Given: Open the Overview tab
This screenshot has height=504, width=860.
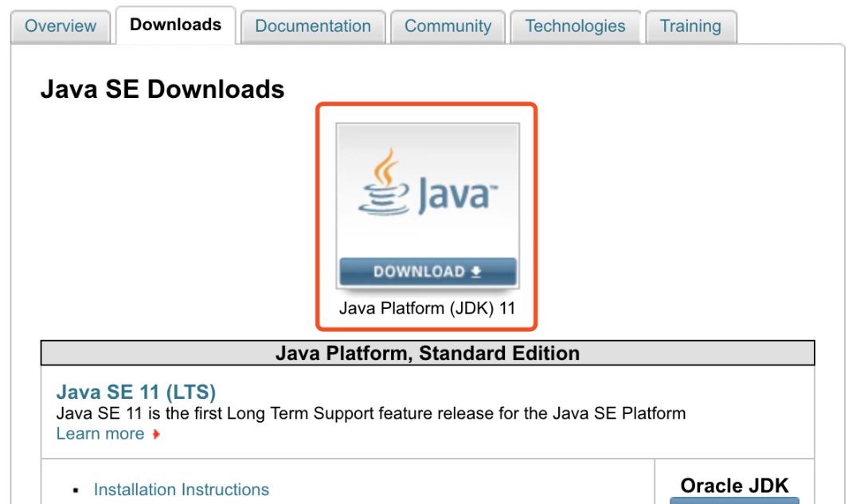Looking at the screenshot, I should 61,26.
